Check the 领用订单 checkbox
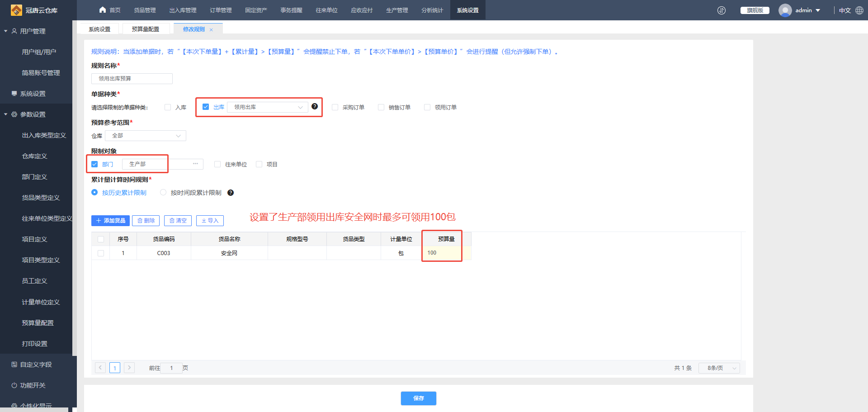This screenshot has width=868, height=412. coord(427,107)
